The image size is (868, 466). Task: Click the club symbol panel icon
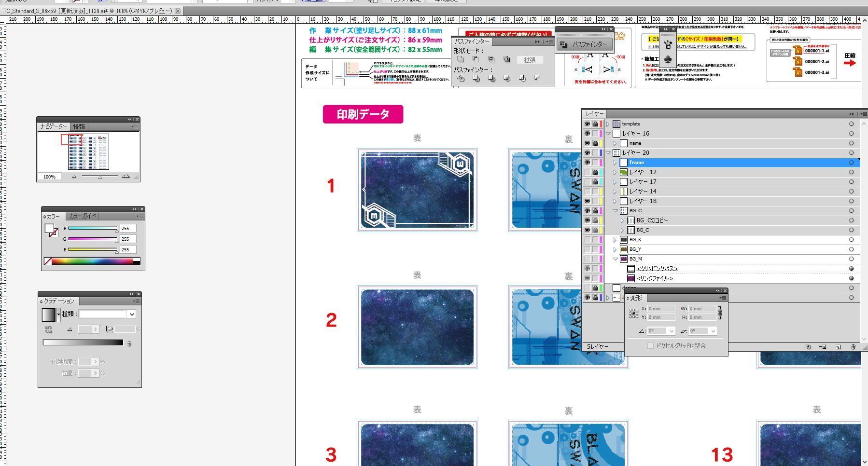coord(668,59)
